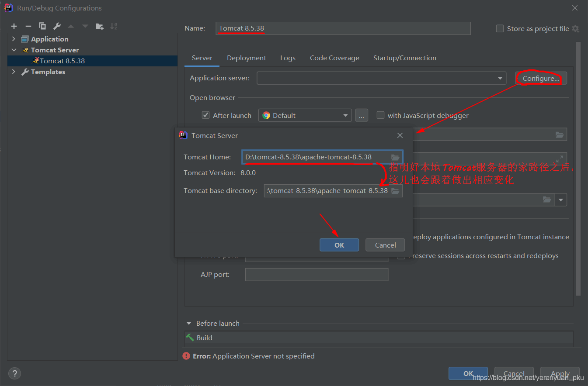This screenshot has height=386, width=588.
Task: Click red error icon at bottom
Action: point(186,356)
